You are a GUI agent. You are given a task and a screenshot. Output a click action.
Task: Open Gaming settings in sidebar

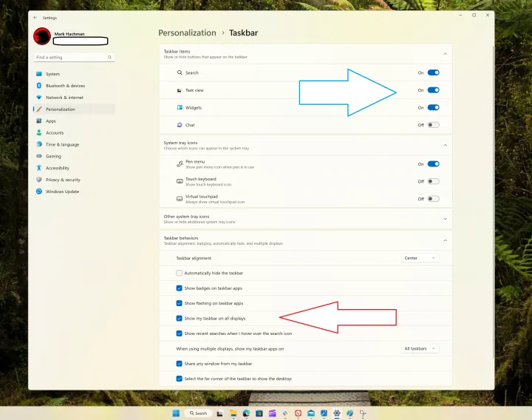click(x=53, y=156)
